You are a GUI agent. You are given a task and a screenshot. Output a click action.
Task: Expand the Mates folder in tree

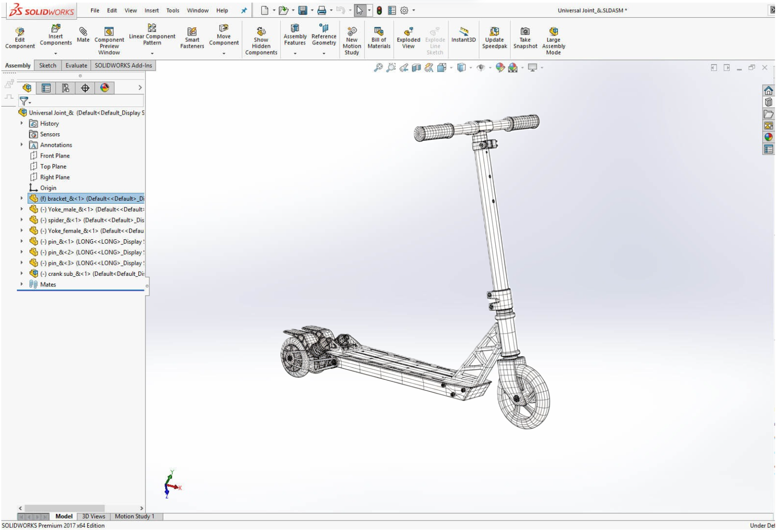[22, 285]
